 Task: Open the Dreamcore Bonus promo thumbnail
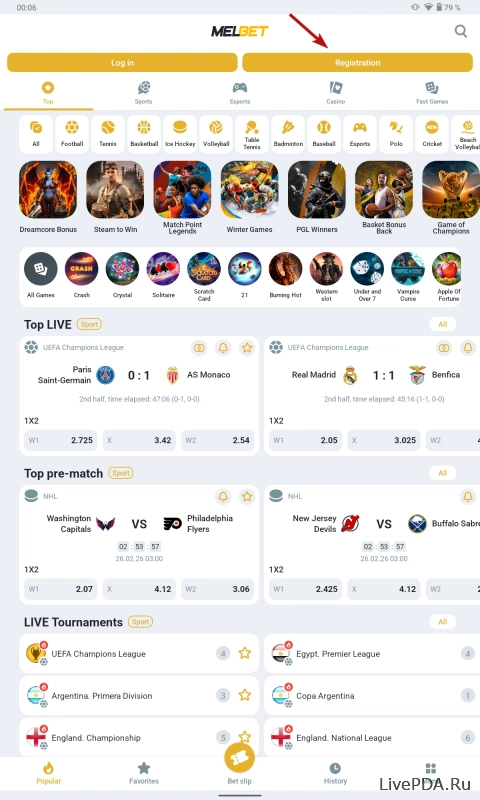pos(48,190)
